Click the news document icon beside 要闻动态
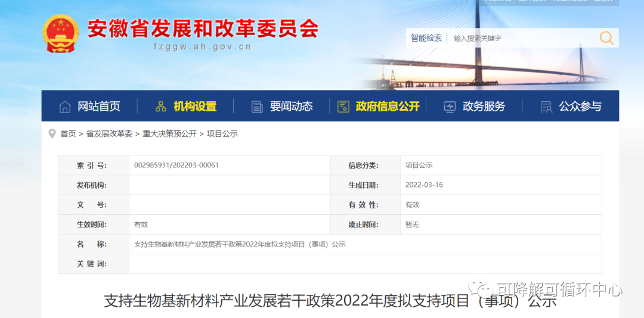The width and height of the screenshot is (644, 318). 257,107
